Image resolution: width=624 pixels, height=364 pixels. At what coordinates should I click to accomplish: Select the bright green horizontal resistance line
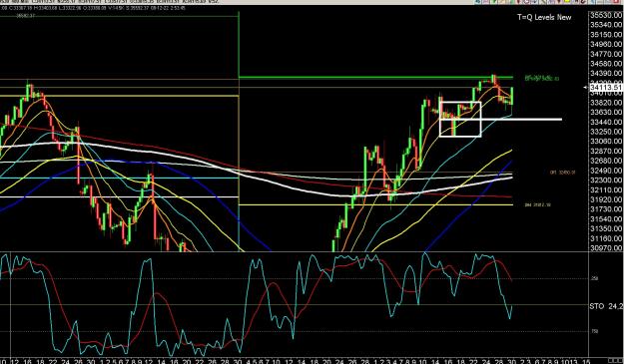click(375, 77)
